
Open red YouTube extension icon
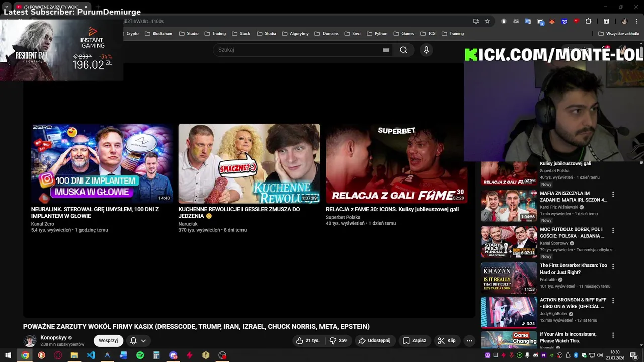(x=576, y=21)
